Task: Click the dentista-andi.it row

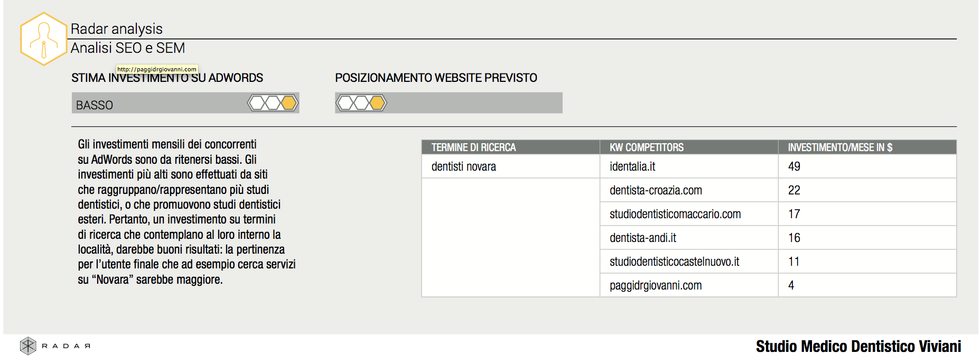Action: tap(643, 238)
